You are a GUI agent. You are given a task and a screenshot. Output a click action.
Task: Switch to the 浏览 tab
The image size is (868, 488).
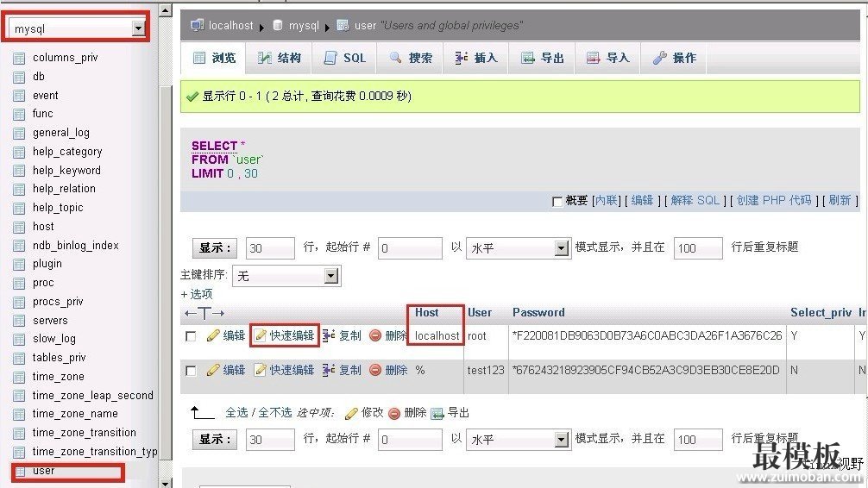pyautogui.click(x=214, y=58)
